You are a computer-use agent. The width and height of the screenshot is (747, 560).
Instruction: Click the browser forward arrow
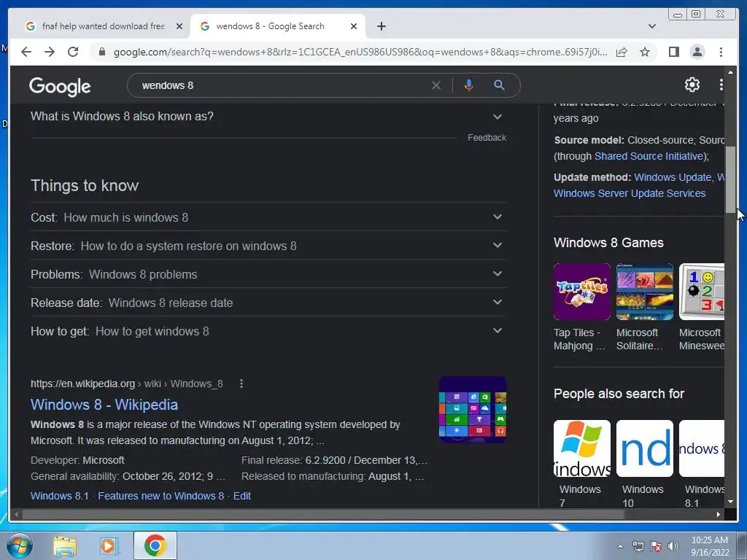50,52
